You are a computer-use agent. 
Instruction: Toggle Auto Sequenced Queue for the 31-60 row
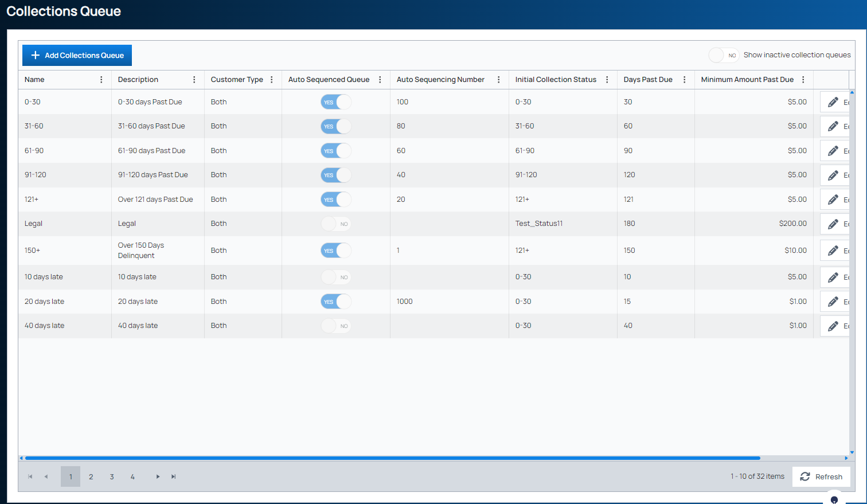(x=336, y=126)
